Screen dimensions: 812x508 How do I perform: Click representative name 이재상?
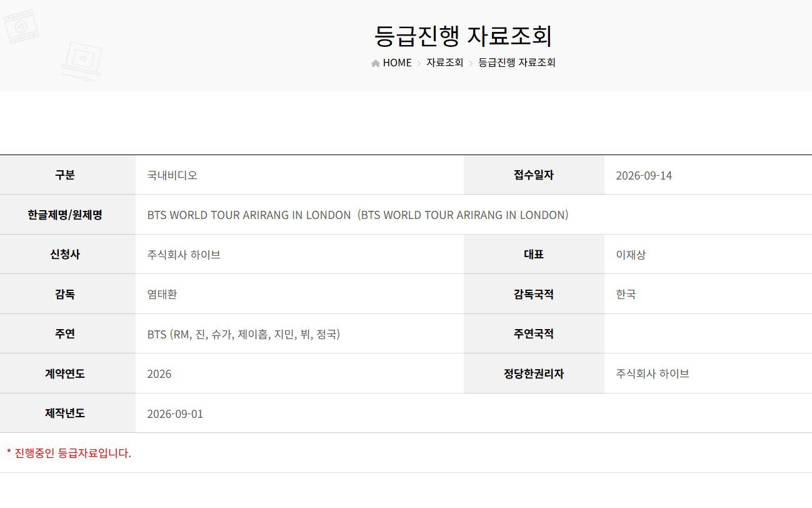point(631,255)
